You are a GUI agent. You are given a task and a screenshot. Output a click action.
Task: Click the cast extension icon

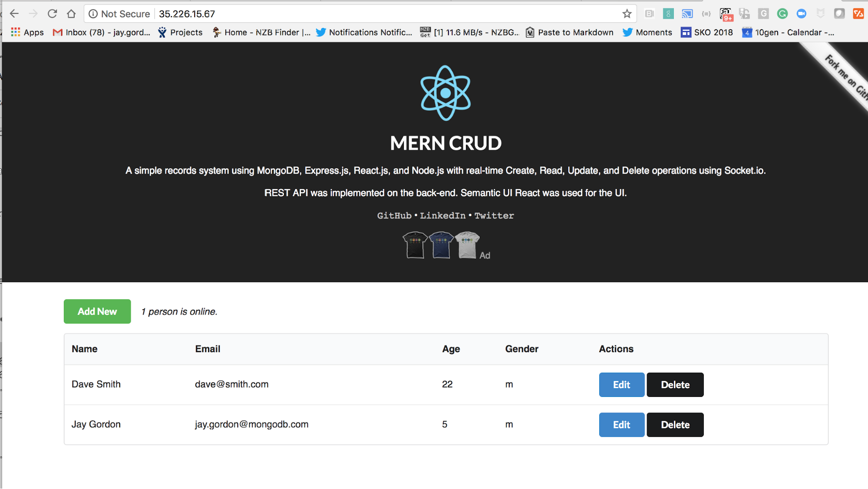click(x=687, y=14)
